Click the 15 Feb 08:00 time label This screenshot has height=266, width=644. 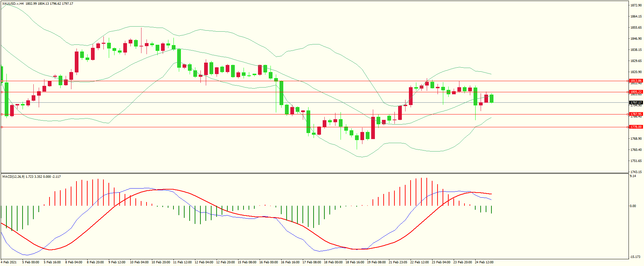247,262
